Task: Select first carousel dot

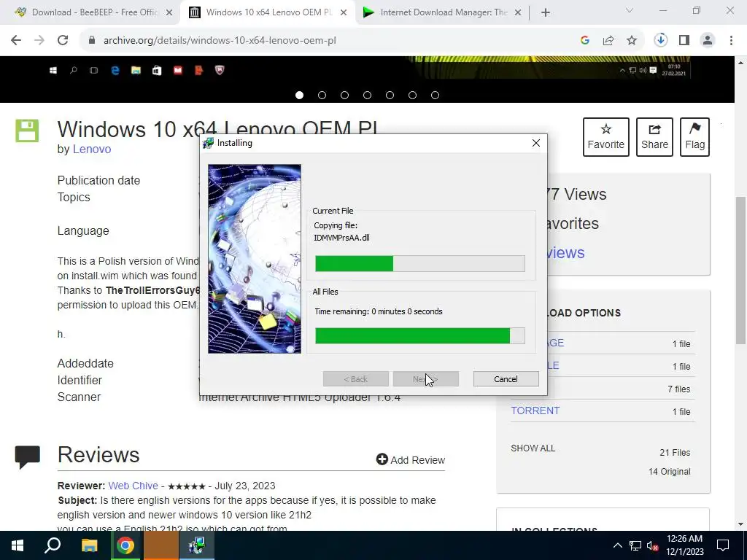Action: click(x=299, y=96)
